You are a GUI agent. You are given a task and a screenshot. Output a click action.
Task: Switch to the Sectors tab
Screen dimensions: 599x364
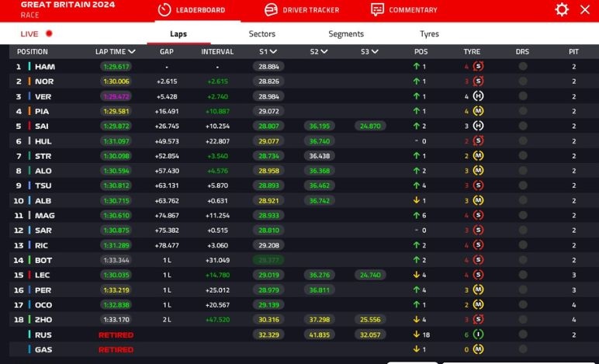(x=261, y=34)
